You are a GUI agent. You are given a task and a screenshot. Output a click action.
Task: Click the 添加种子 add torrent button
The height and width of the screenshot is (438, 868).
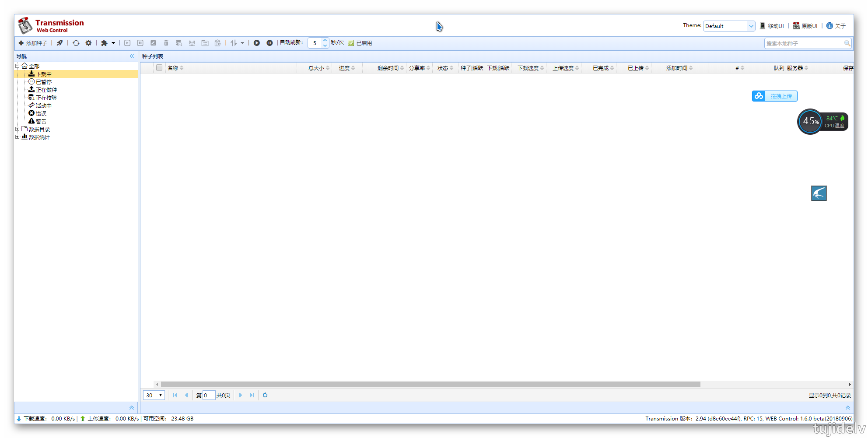click(x=33, y=43)
